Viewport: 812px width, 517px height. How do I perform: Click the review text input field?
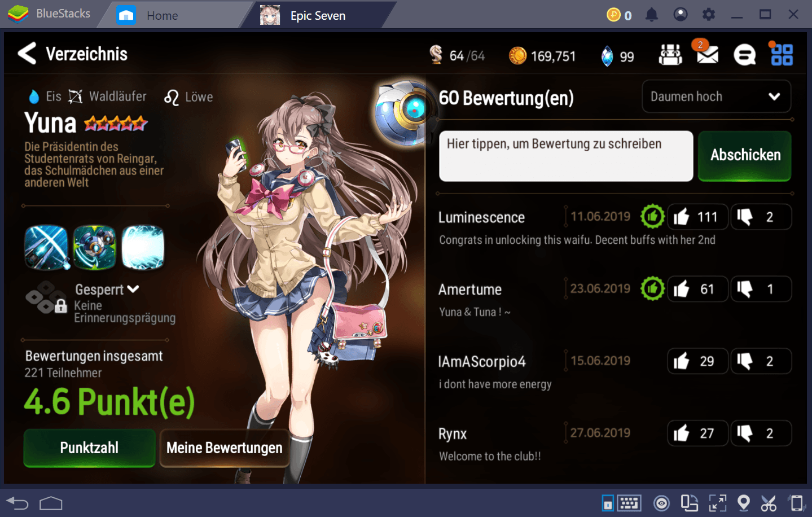coord(566,156)
